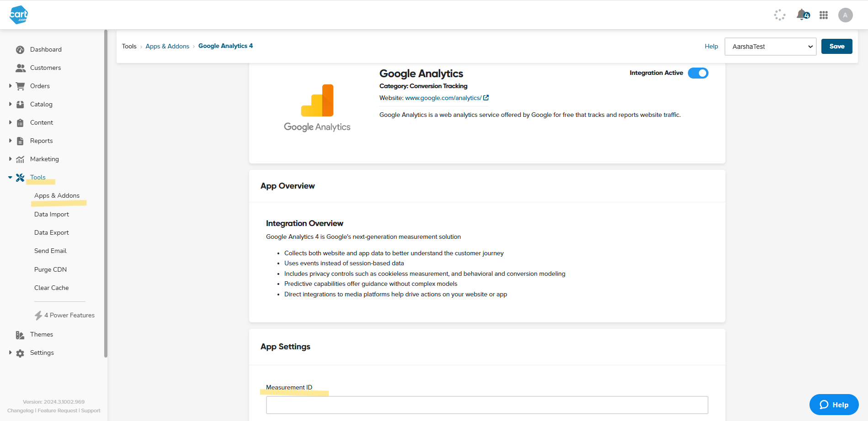Viewport: 868px width, 421px height.
Task: Click the Catalog box icon
Action: 20,104
